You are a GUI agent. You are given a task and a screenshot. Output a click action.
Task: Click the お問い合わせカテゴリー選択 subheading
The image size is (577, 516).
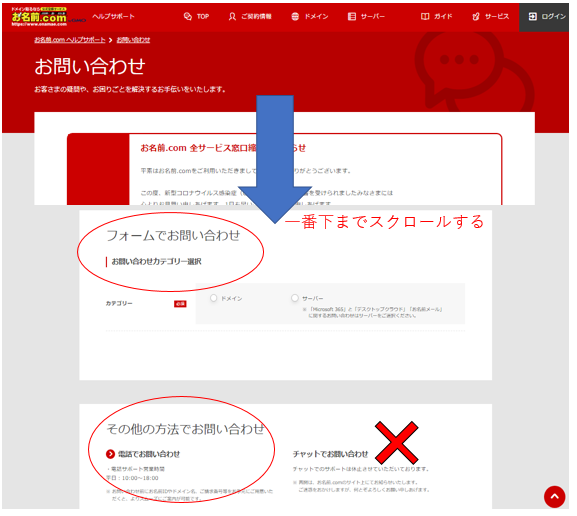pos(156,262)
